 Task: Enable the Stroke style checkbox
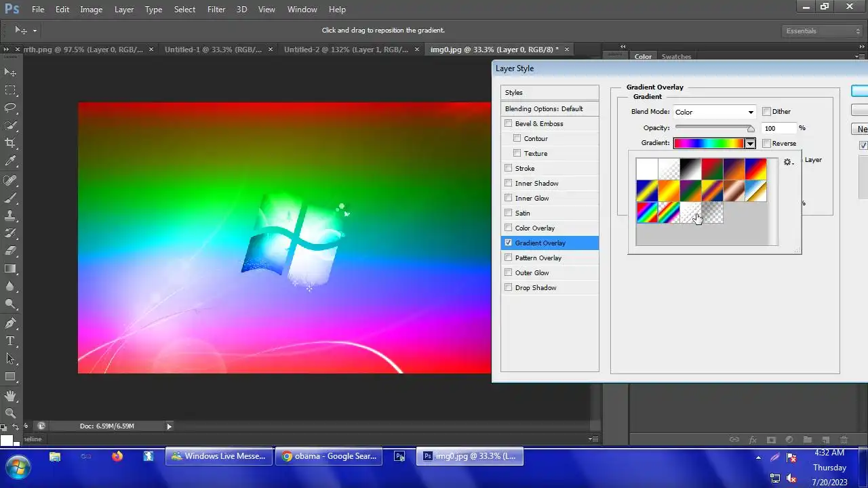point(508,168)
